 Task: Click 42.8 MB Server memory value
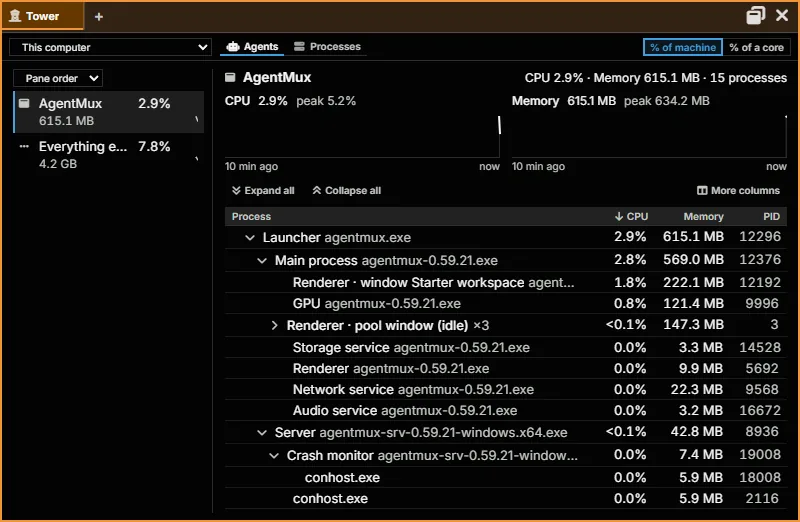click(696, 432)
